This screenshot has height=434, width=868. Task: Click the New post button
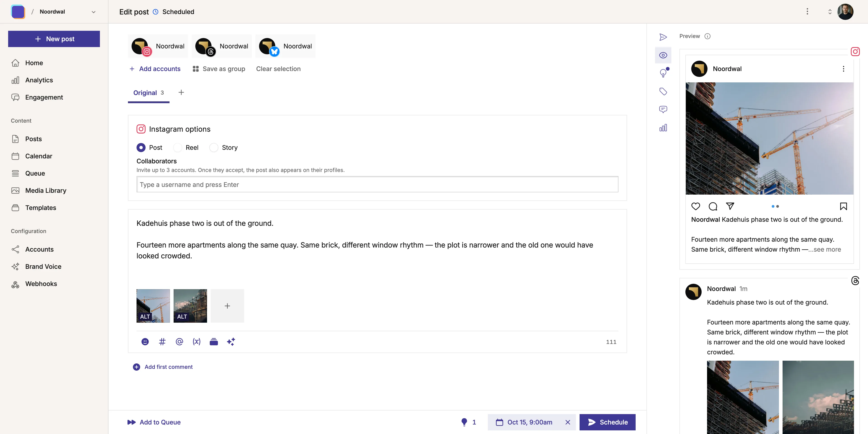tap(54, 39)
